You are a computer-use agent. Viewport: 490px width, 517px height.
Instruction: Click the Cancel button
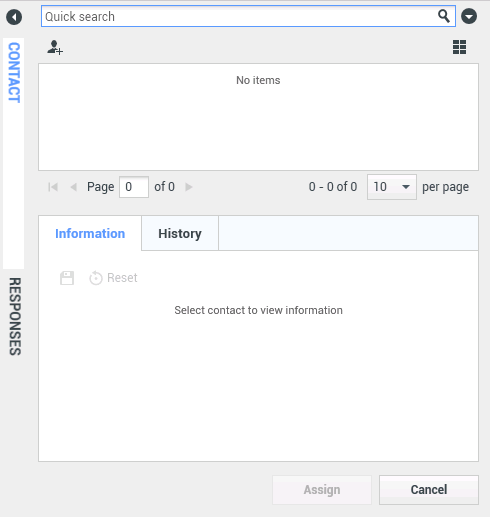click(x=429, y=490)
